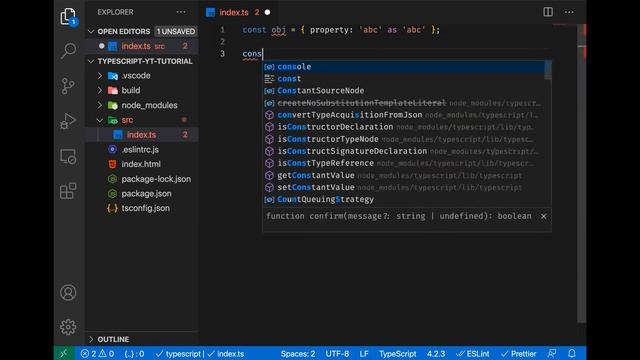
Task: Change TypeScript language mode
Action: (x=398, y=354)
